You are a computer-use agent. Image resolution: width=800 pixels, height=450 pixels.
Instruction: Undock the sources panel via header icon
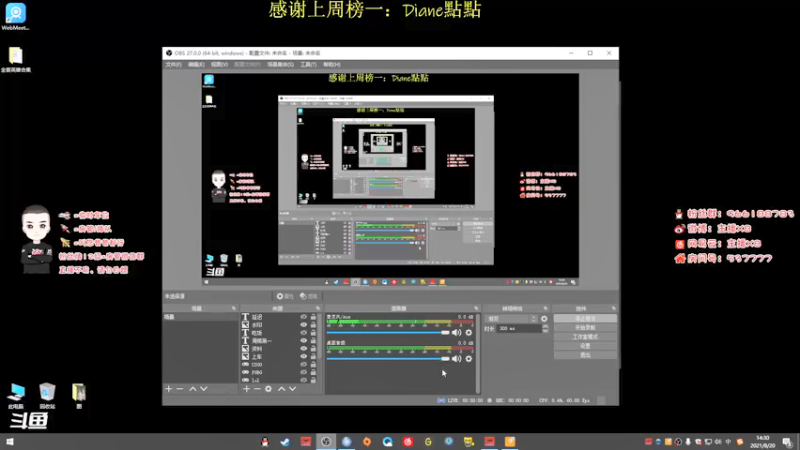coord(317,308)
